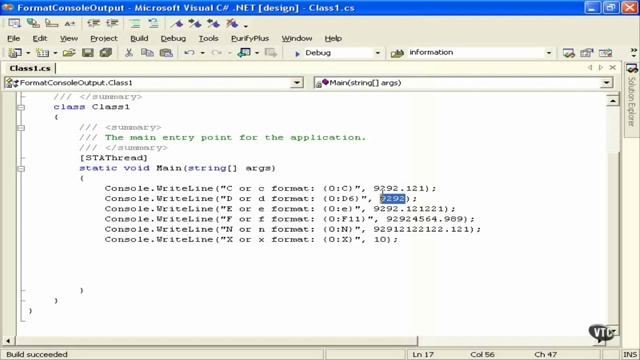The image size is (640, 360).
Task: Save Class1.cs with the floppy icon
Action: 88,53
